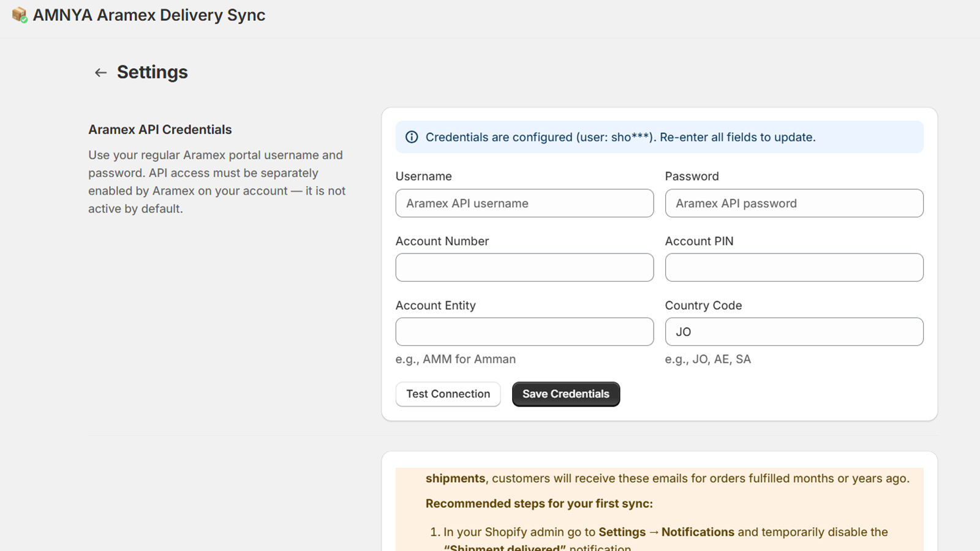Click the Account PIN label

[x=699, y=241]
